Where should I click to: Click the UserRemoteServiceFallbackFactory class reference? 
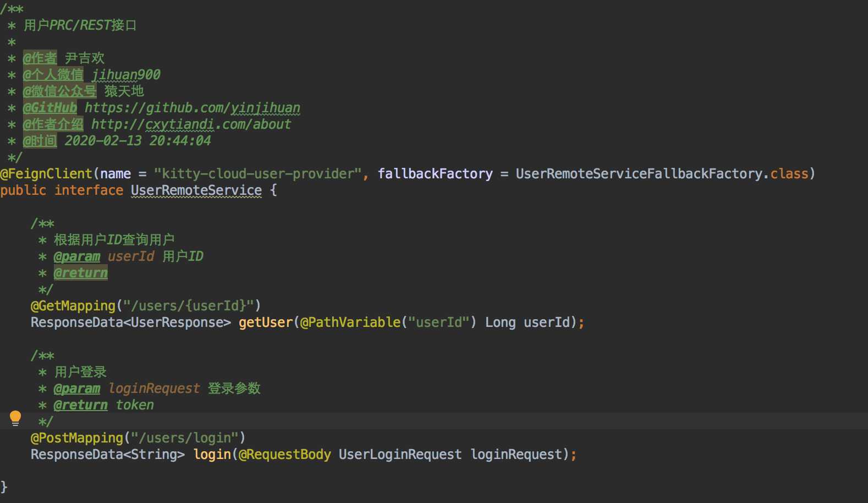point(639,174)
